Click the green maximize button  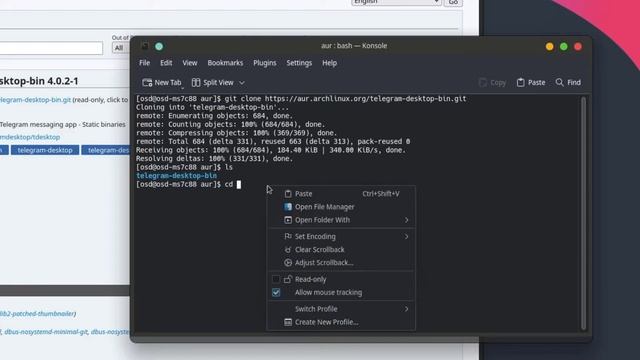[x=564, y=47]
